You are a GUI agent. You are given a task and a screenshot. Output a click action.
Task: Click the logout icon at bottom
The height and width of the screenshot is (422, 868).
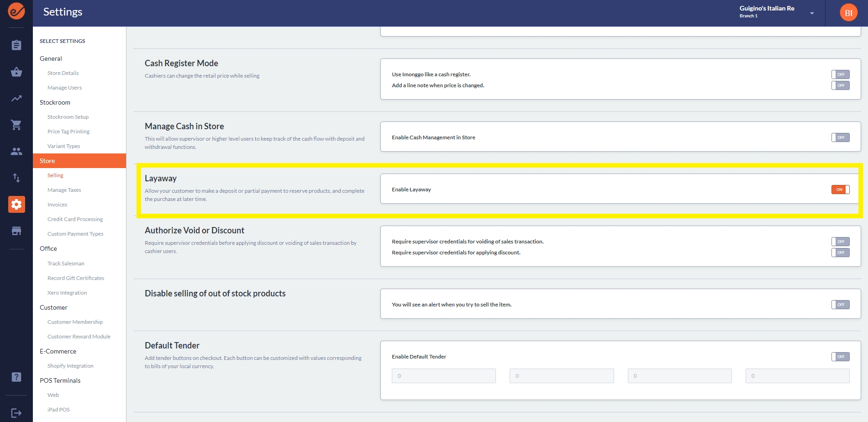(x=16, y=413)
